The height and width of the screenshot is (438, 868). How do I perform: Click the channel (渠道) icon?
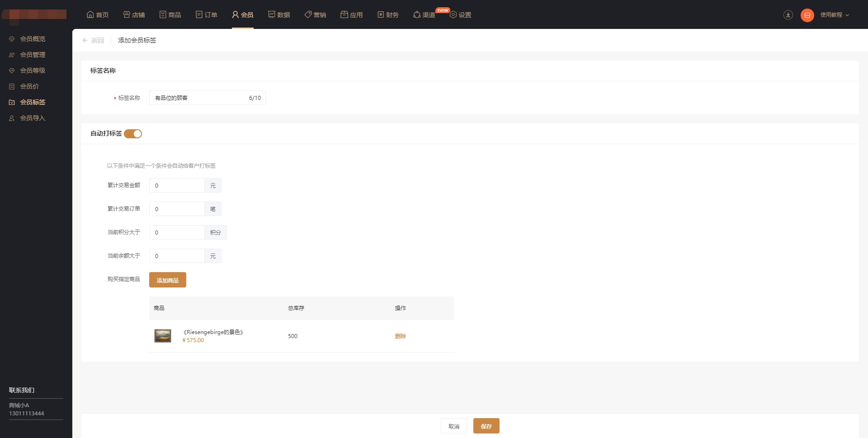417,14
